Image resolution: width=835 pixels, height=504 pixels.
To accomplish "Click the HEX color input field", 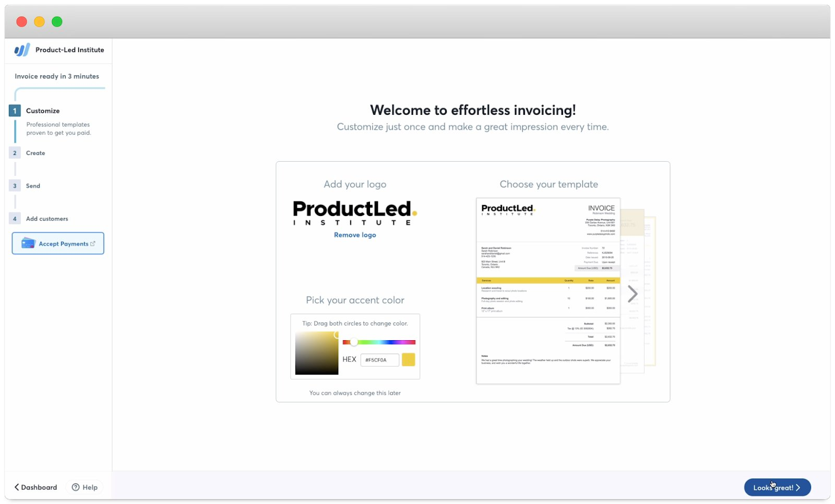I will (379, 359).
